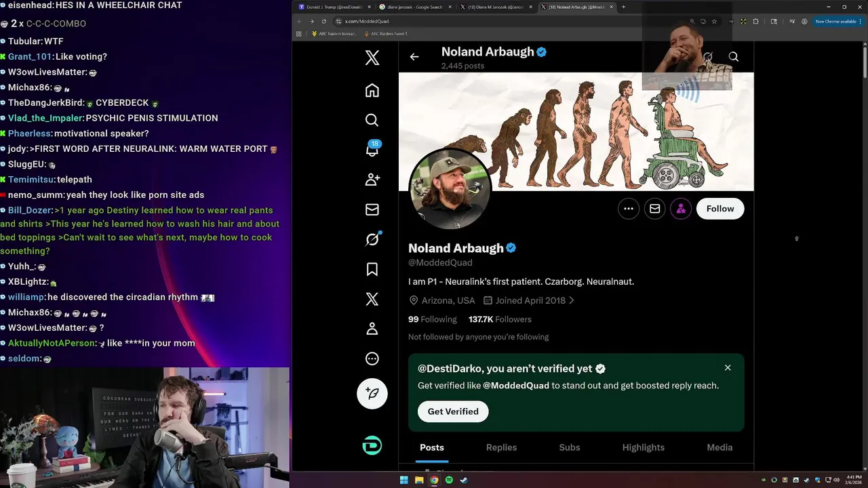Follow Noland Arbaugh
Screen dimensions: 868x488
click(x=720, y=209)
